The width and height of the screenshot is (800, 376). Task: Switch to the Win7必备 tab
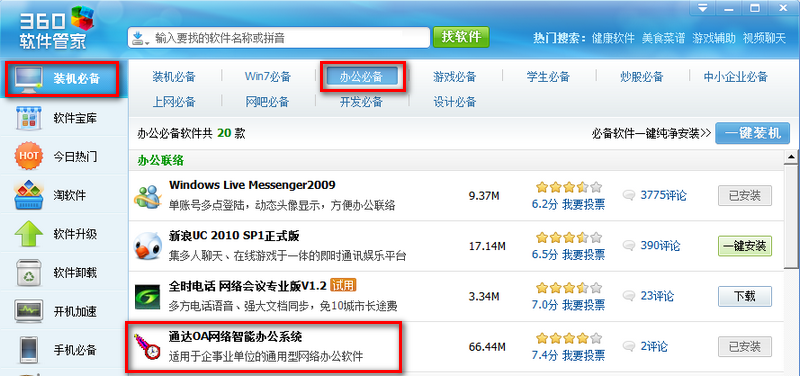[268, 77]
